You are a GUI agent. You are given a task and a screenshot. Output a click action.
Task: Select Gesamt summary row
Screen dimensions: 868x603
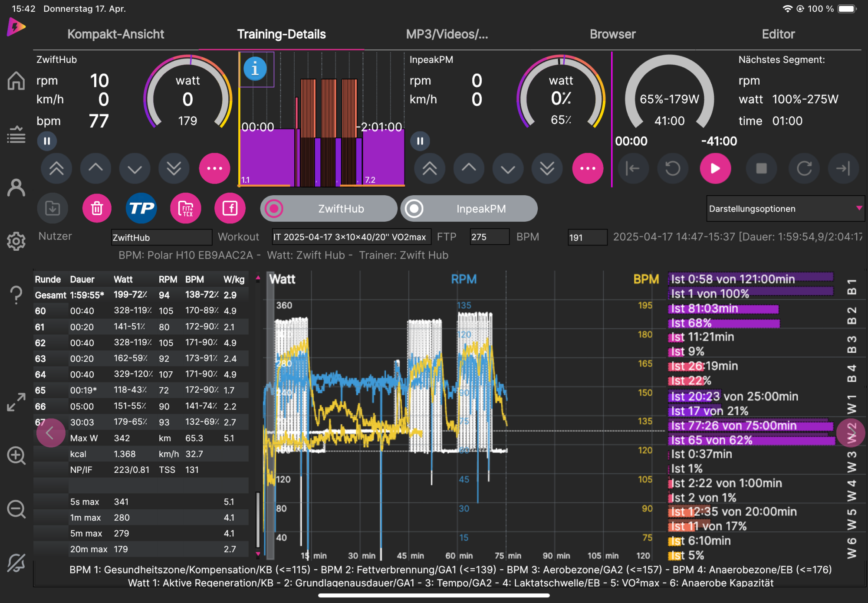coord(141,295)
